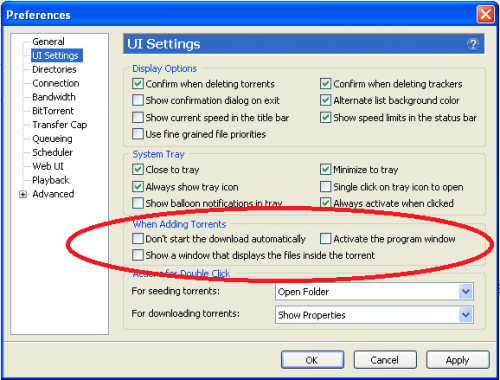
Task: Check Activate the program window
Action: click(x=325, y=239)
